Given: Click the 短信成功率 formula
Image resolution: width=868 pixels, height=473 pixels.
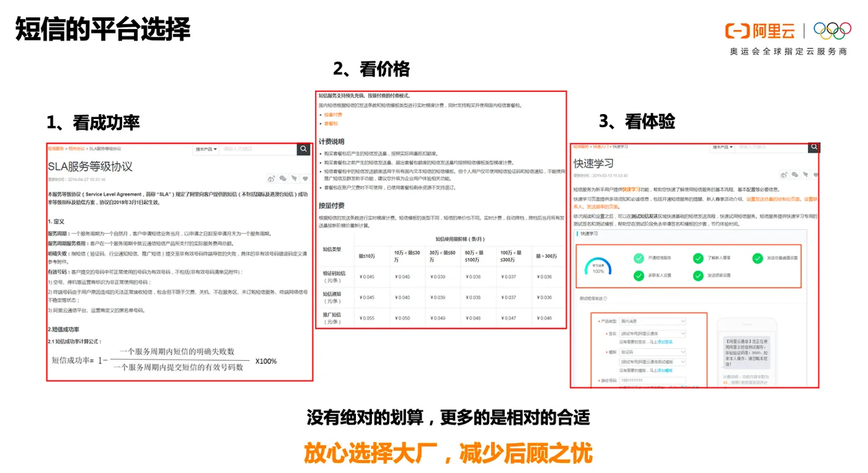Looking at the screenshot, I should coord(164,360).
